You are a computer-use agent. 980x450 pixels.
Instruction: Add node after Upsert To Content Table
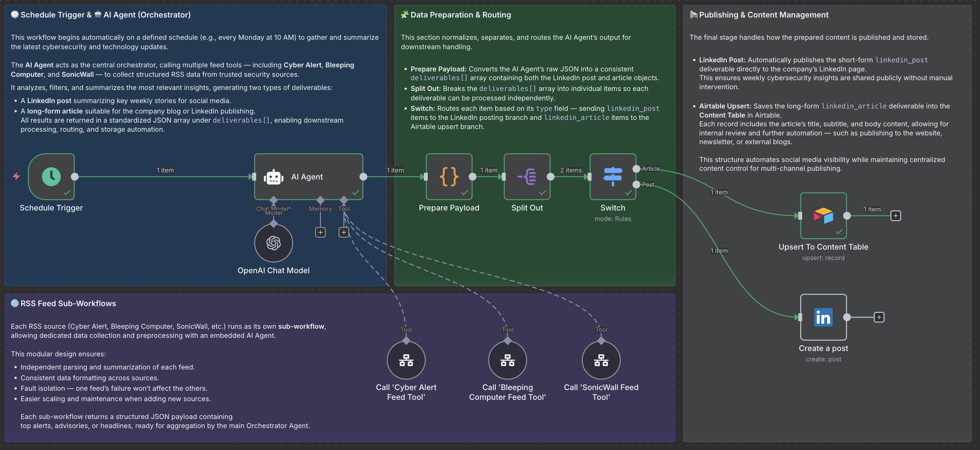pos(896,216)
